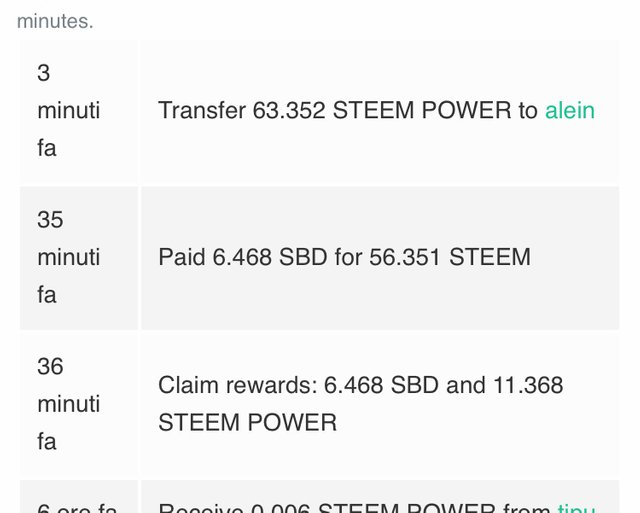Click the Transfer 63.352 STEEM POWER entry
The width and height of the screenshot is (640, 513).
[380, 111]
